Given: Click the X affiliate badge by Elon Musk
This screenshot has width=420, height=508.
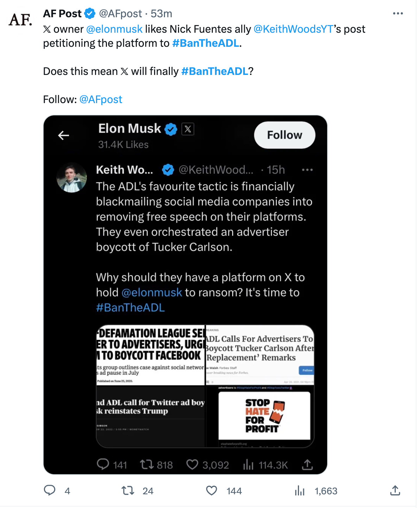Looking at the screenshot, I should click(188, 129).
